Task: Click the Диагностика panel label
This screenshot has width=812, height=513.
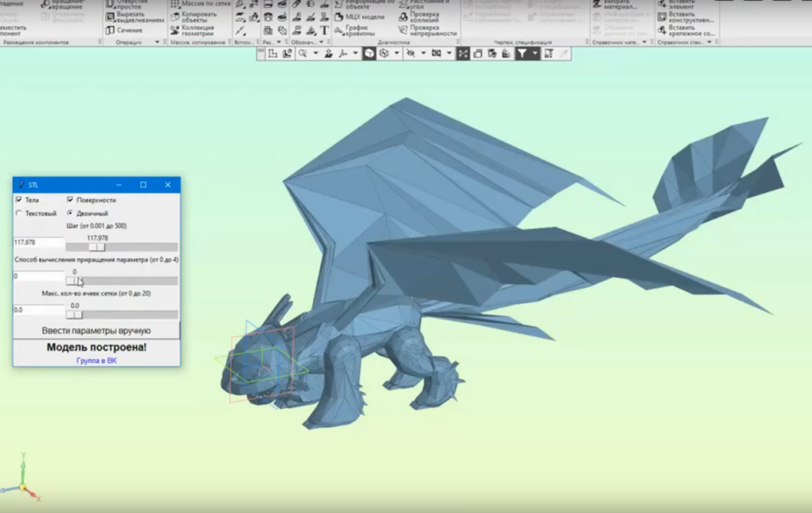Action: (394, 42)
